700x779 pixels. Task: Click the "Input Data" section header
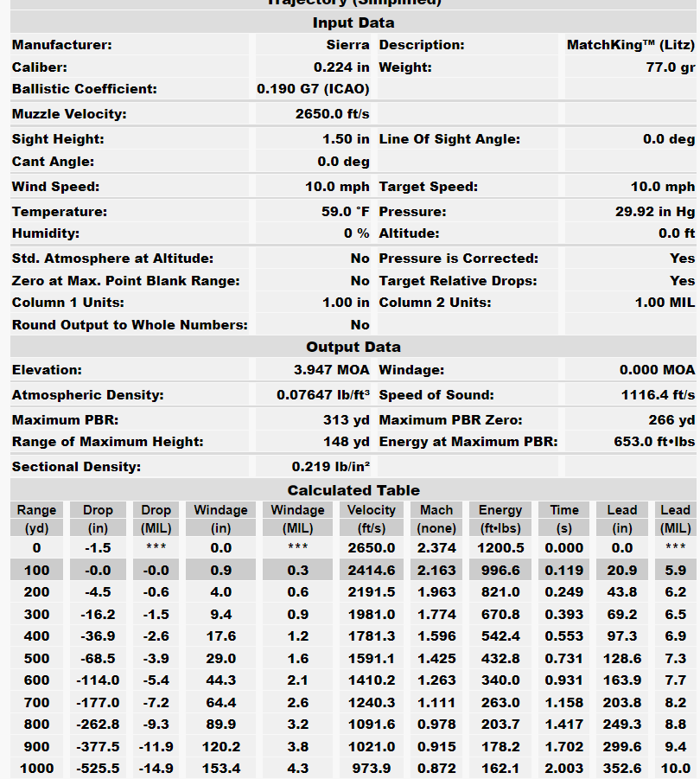pyautogui.click(x=353, y=22)
